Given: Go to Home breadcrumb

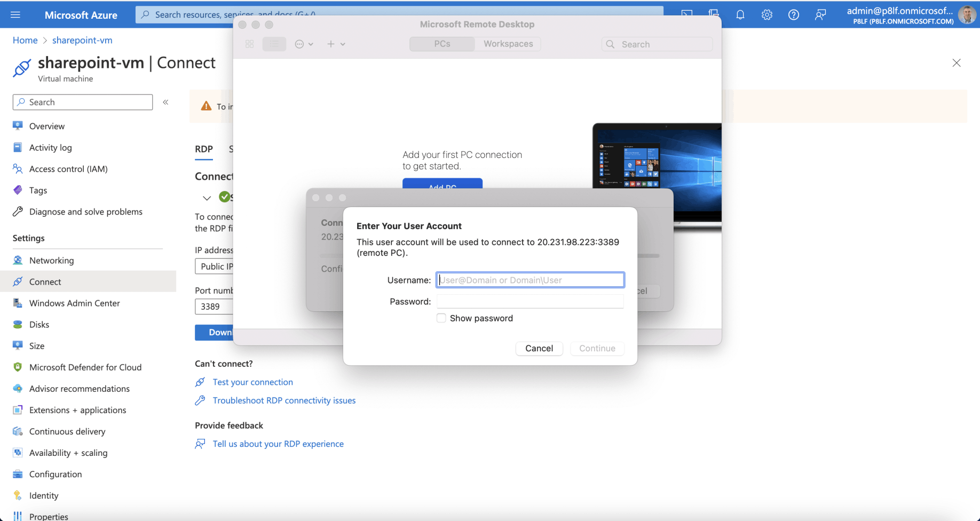Looking at the screenshot, I should pyautogui.click(x=25, y=40).
